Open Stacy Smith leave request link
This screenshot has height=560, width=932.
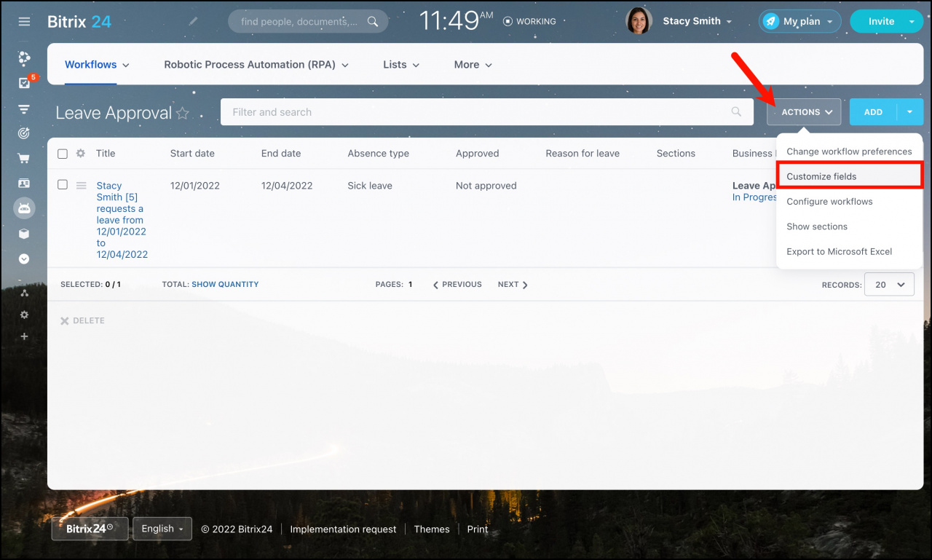coord(122,220)
